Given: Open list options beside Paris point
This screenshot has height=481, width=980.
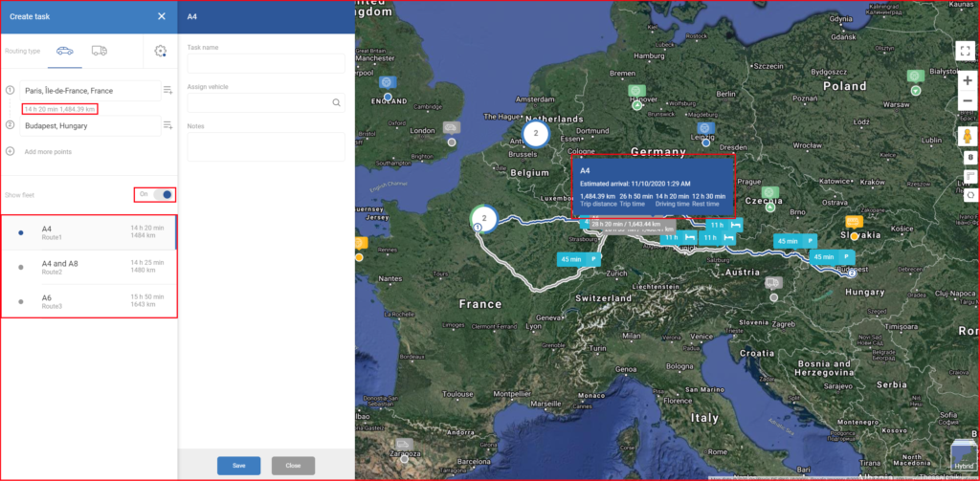Looking at the screenshot, I should pos(167,91).
